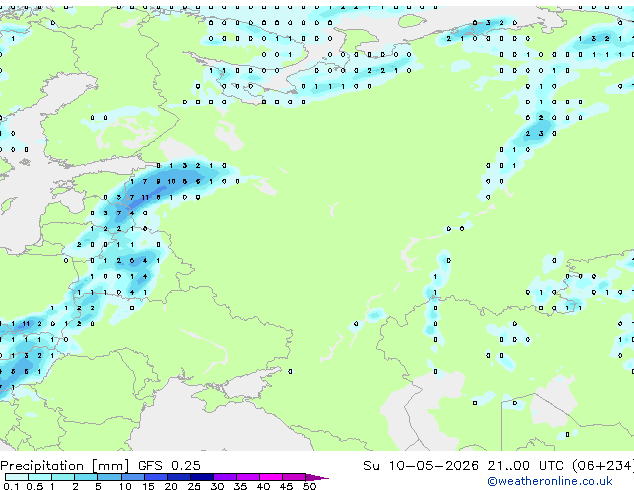Click the purple 30–35 mm legend swatch

pos(225,477)
